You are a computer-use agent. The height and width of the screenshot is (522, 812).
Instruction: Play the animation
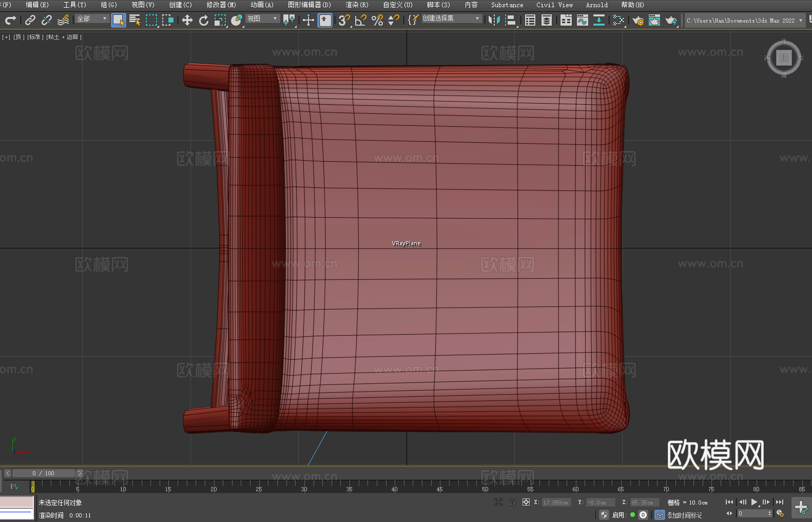coord(755,502)
